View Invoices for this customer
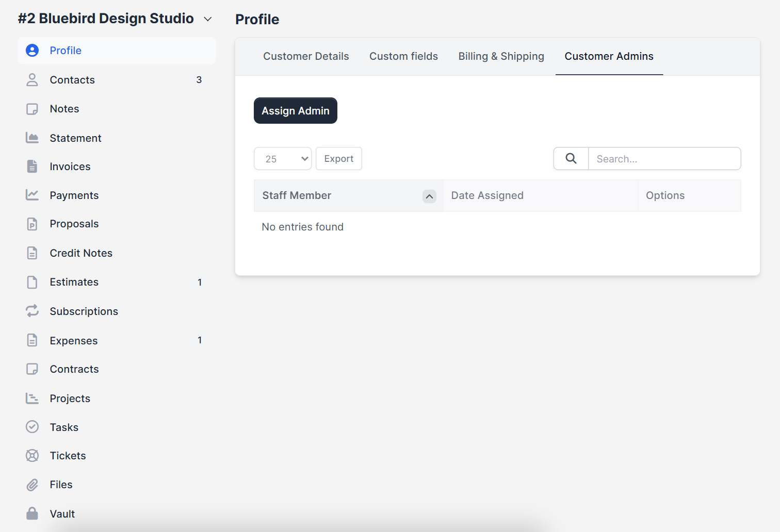The height and width of the screenshot is (532, 780). click(117, 167)
